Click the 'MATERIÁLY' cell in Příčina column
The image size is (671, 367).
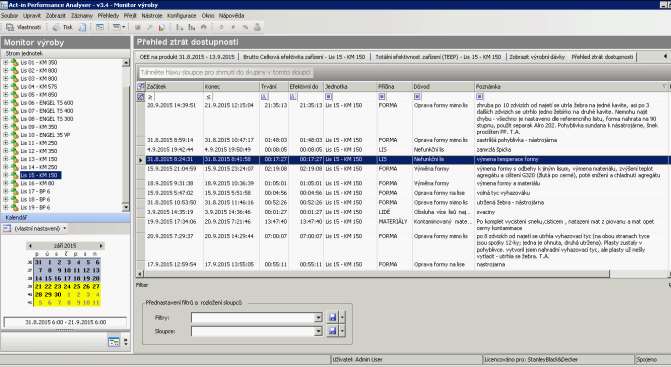pyautogui.click(x=393, y=222)
